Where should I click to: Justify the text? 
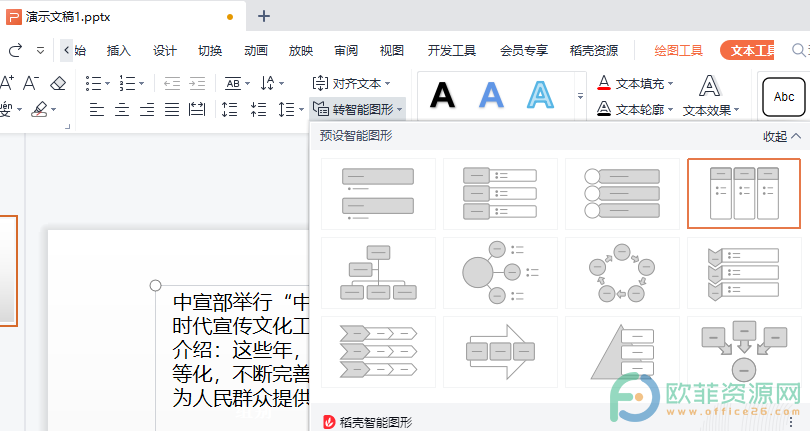tap(172, 110)
